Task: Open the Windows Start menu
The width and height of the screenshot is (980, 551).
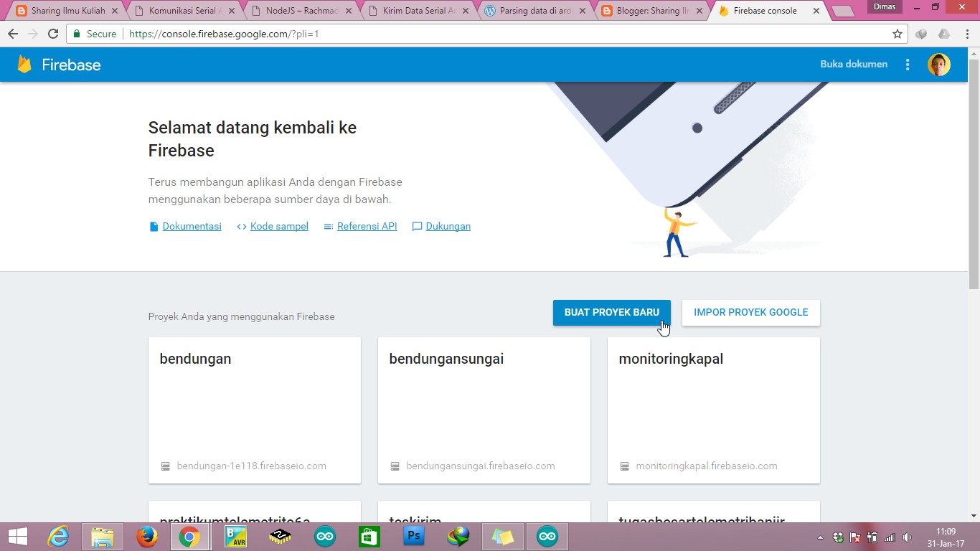Action: 18,537
